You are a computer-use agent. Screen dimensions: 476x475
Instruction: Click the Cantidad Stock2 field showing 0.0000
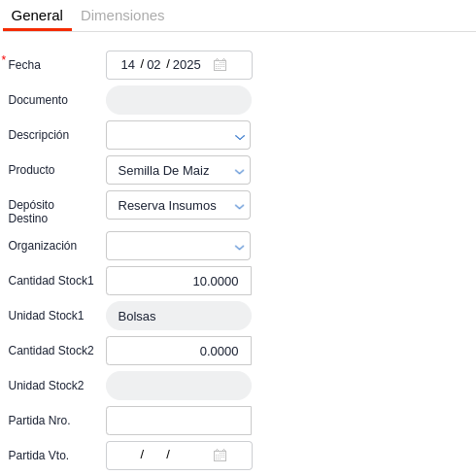(x=179, y=351)
